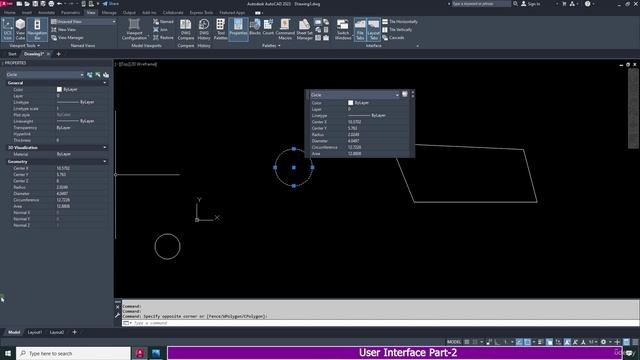This screenshot has height=360, width=640.
Task: Toggle the Navigation Bar button
Action: click(37, 29)
